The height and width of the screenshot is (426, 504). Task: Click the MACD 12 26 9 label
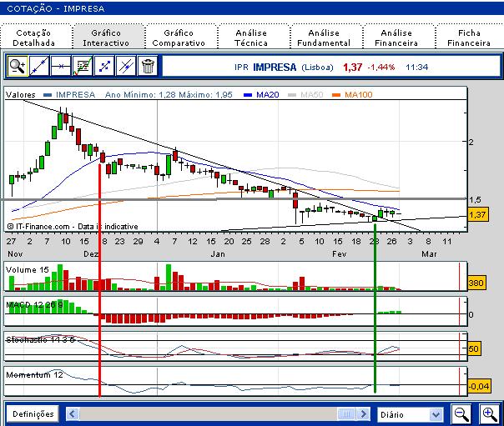pyautogui.click(x=34, y=304)
